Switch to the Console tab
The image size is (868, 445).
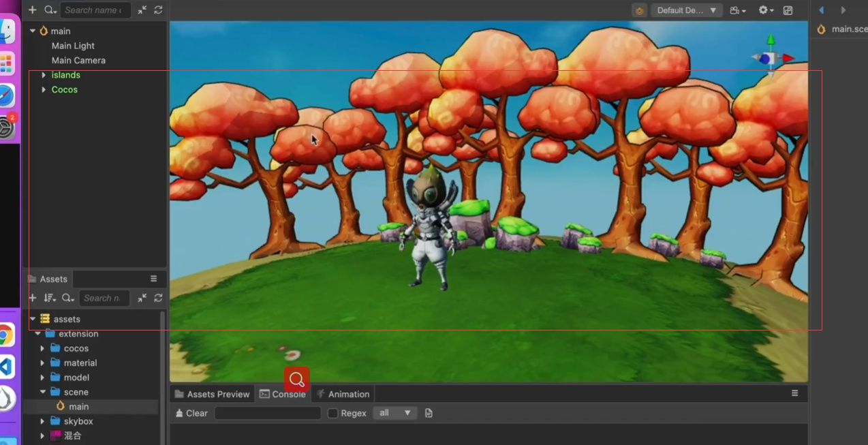click(283, 394)
